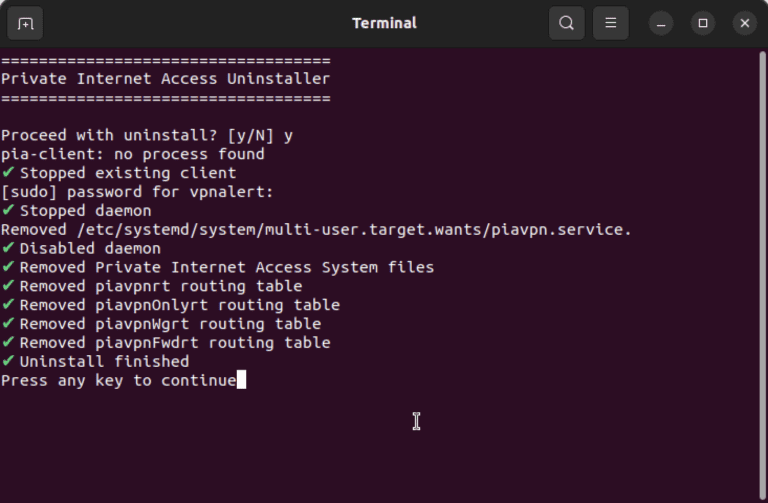Click checkmark beside 'Uninstall finished'
This screenshot has width=768, height=503.
[8, 362]
